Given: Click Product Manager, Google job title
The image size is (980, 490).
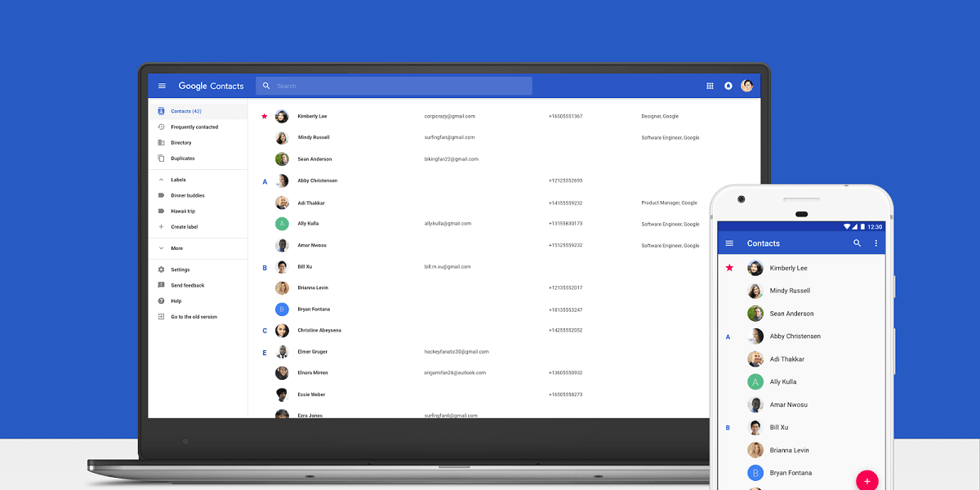Looking at the screenshot, I should 670,203.
